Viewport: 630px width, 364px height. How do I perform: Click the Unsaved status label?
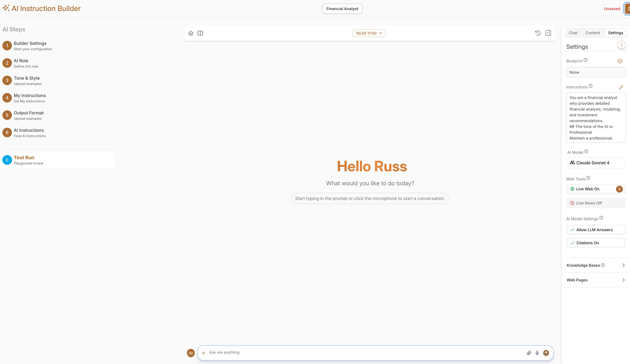click(x=612, y=9)
